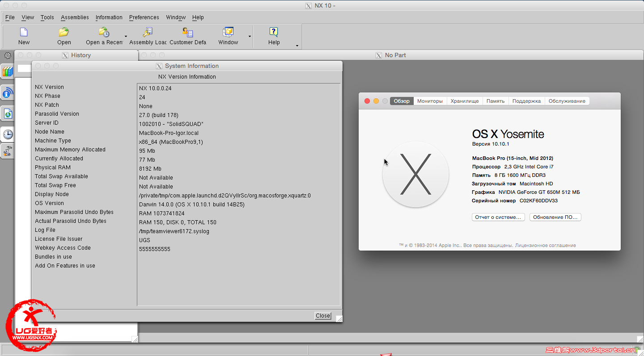Viewport: 644px width, 356px height.
Task: Click the Machine Type value x86_64
Action: pos(171,142)
